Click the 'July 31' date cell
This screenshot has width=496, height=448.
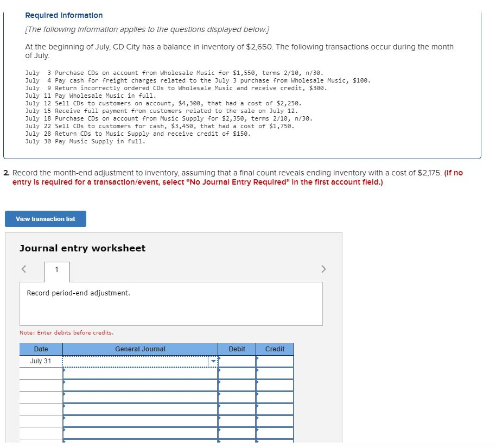pyautogui.click(x=41, y=361)
